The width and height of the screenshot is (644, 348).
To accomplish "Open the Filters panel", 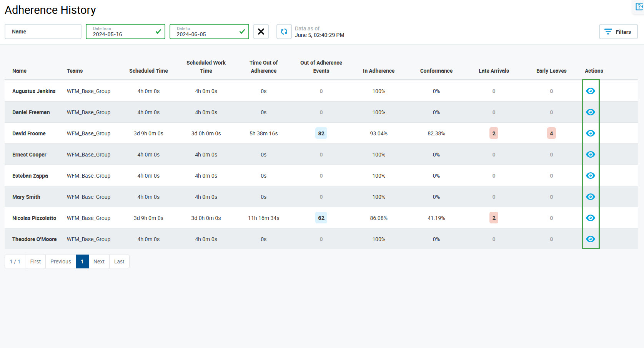I will [x=618, y=32].
